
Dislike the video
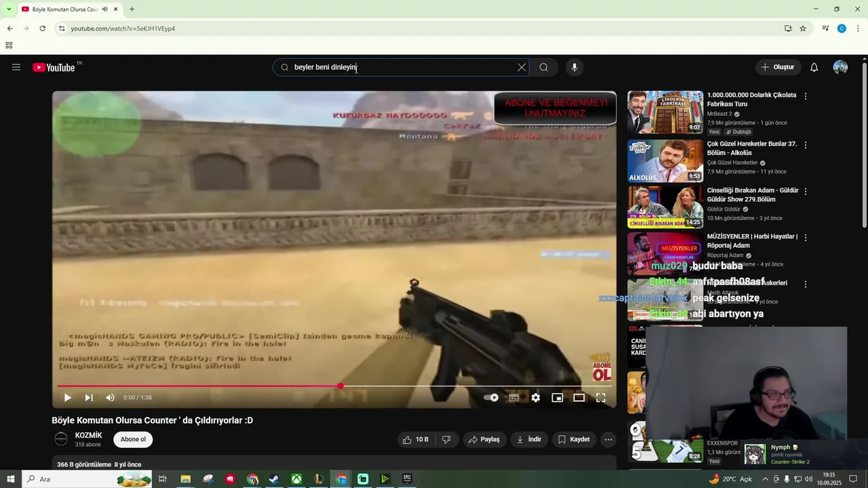446,439
